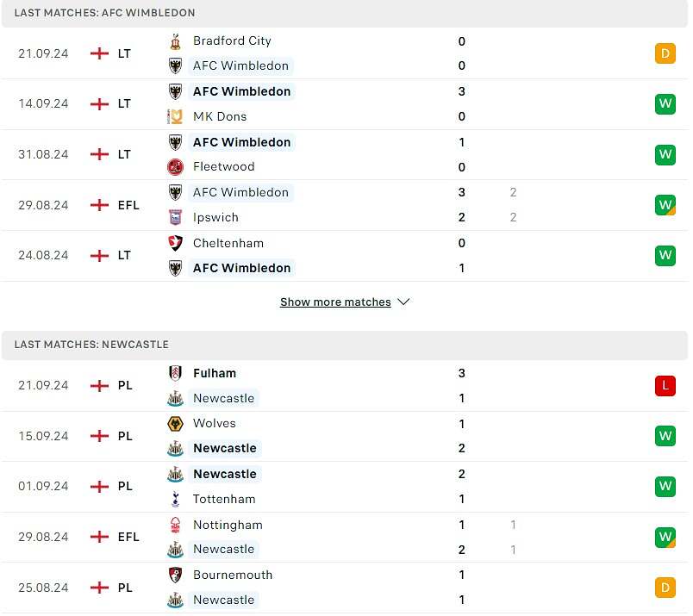Image resolution: width=693 pixels, height=616 pixels.
Task: Click the Fulham club crest
Action: pyautogui.click(x=176, y=373)
